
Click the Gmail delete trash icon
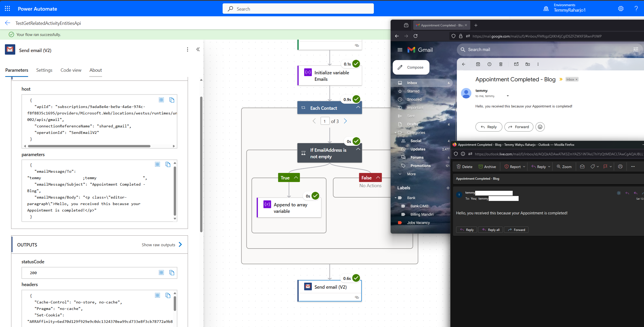(501, 64)
